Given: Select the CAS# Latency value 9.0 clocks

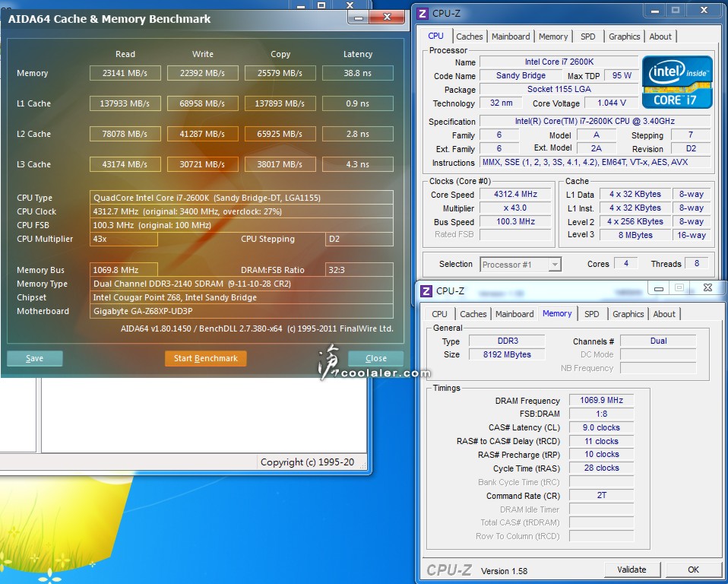Looking at the screenshot, I should click(602, 427).
